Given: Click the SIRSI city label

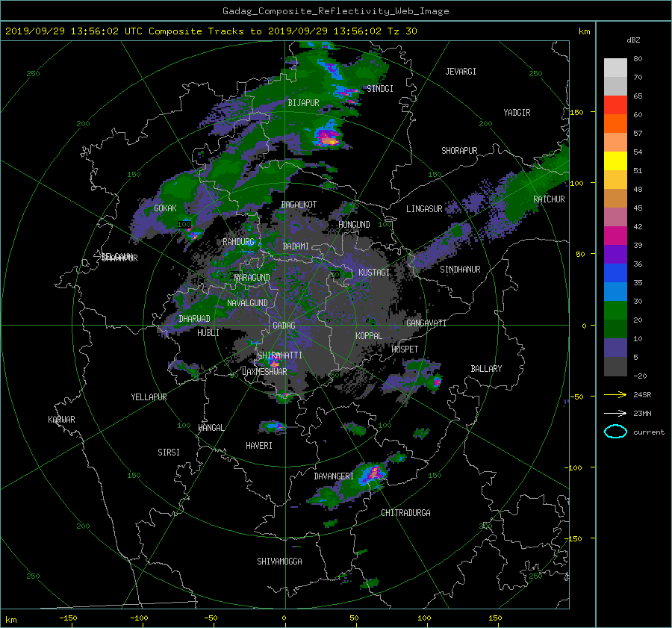Looking at the screenshot, I should tap(169, 453).
